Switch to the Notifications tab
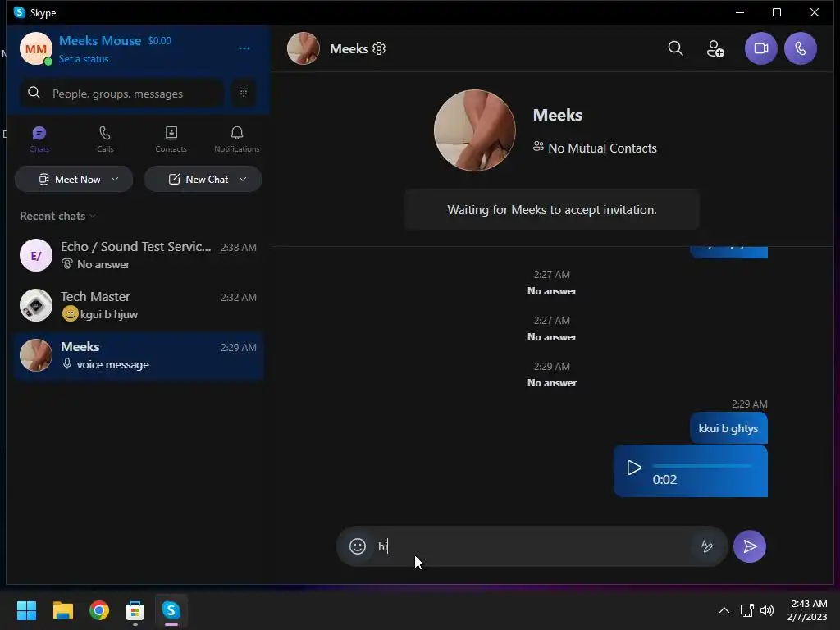The height and width of the screenshot is (630, 840). pos(237,139)
